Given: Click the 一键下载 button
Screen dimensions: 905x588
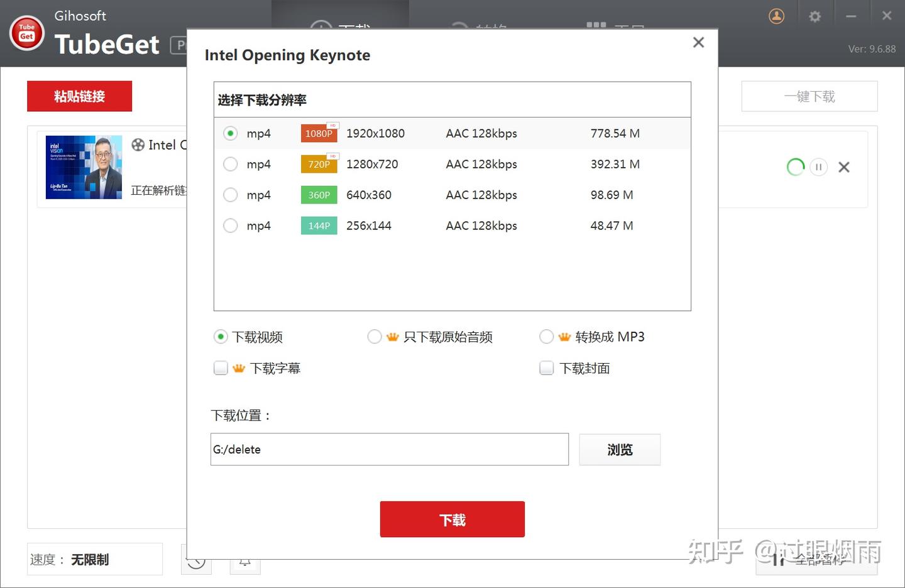Looking at the screenshot, I should (809, 96).
